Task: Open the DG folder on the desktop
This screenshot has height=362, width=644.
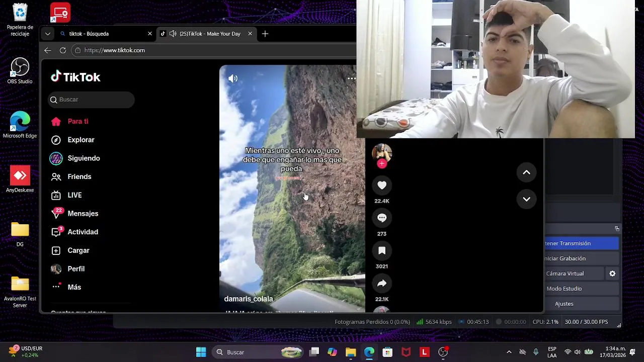Action: click(x=20, y=234)
